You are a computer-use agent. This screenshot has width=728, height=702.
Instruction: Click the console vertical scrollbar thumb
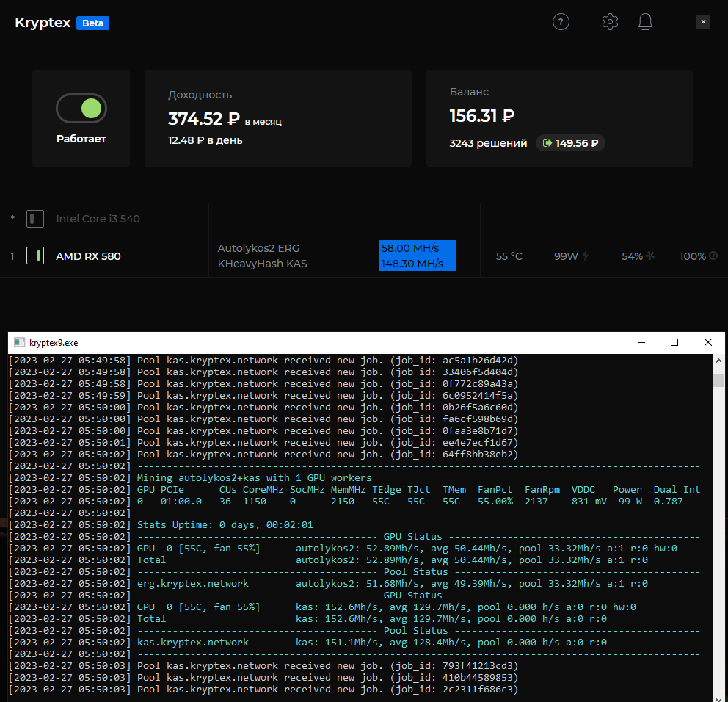pyautogui.click(x=718, y=380)
